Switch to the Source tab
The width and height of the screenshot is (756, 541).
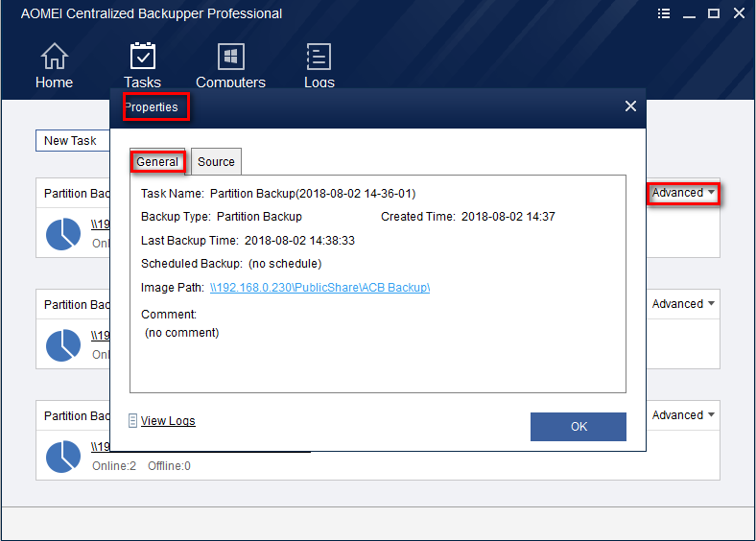click(x=216, y=161)
